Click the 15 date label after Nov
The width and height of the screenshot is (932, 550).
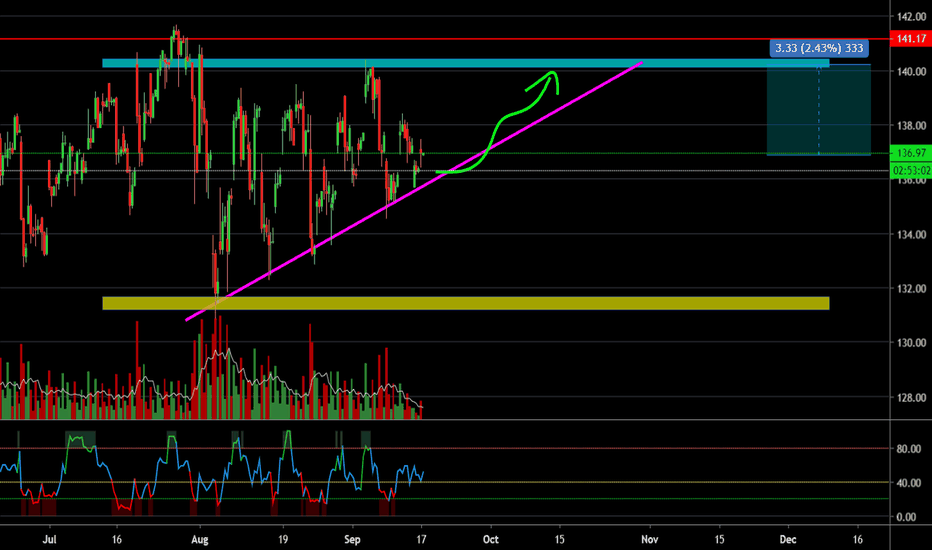pos(719,539)
